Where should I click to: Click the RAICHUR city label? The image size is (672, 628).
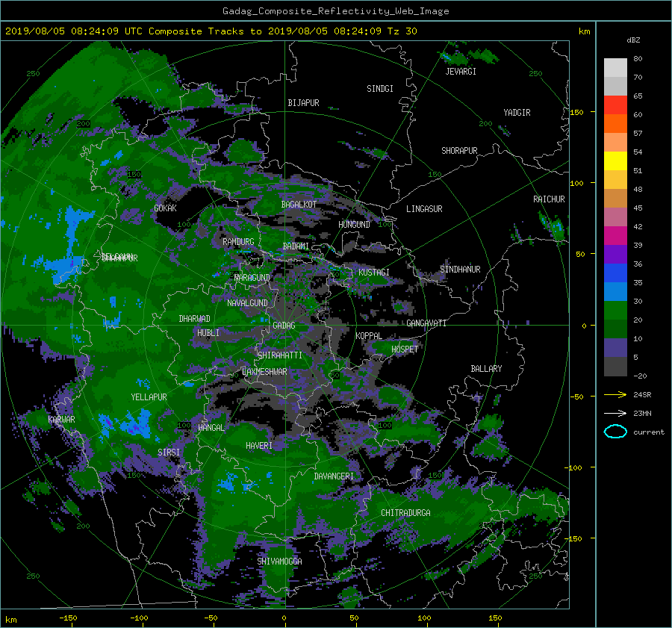pyautogui.click(x=549, y=199)
